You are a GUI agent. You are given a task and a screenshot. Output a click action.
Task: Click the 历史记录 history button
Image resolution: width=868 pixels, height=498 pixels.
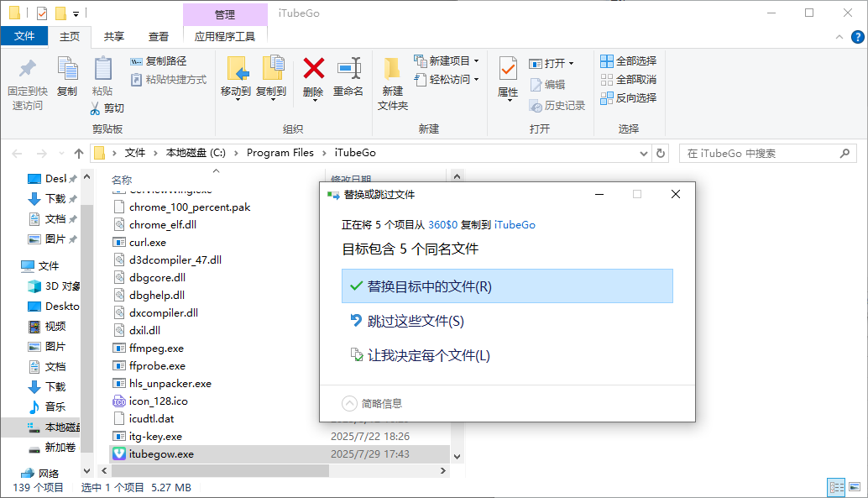[557, 105]
